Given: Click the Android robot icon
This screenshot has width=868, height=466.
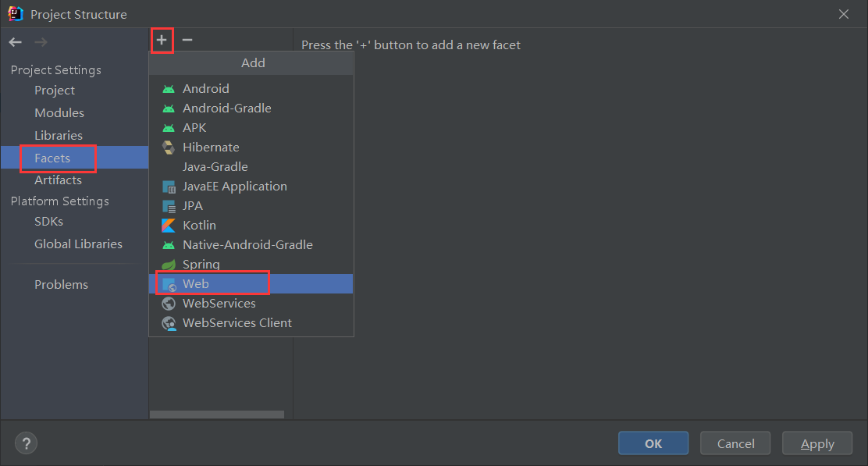Looking at the screenshot, I should (x=169, y=89).
